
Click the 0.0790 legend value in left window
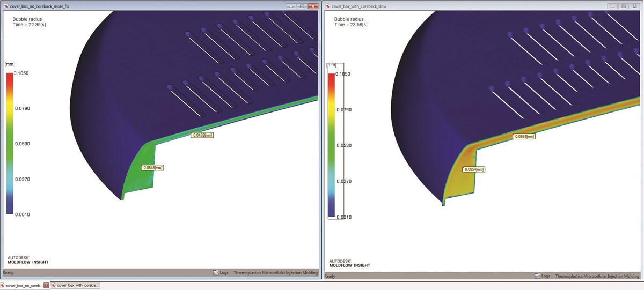[x=21, y=109]
